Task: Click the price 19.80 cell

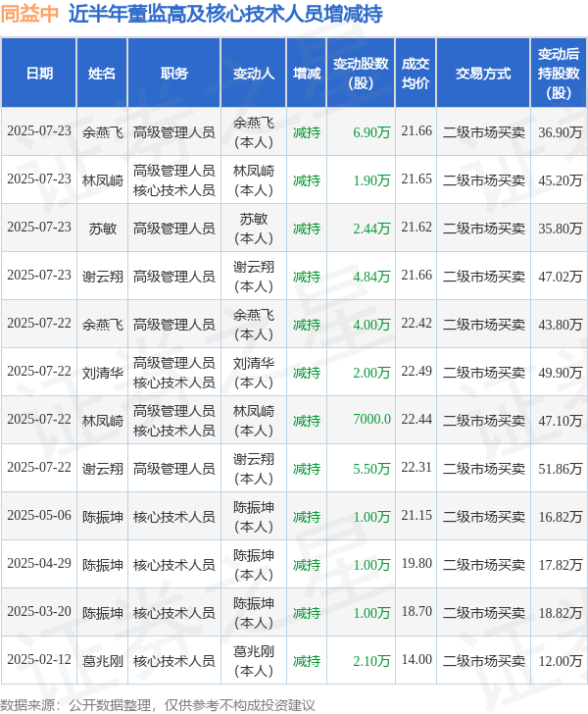Action: 416,563
